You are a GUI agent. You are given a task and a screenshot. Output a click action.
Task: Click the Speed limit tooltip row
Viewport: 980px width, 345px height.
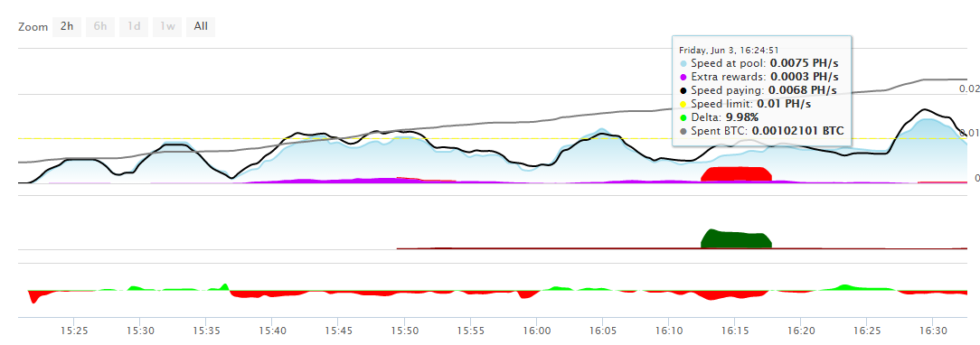745,104
